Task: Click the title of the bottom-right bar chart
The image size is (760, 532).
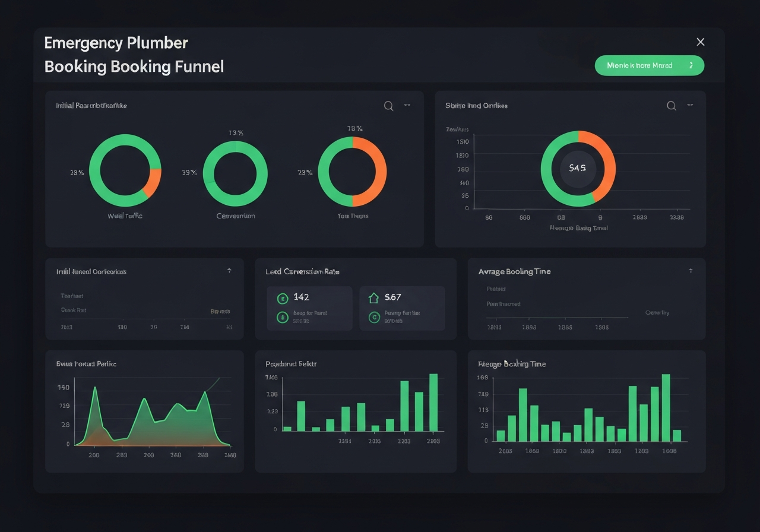Action: [x=512, y=364]
